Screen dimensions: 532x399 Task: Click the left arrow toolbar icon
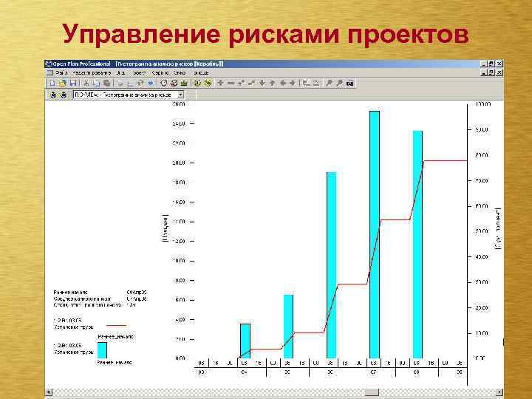(282, 83)
